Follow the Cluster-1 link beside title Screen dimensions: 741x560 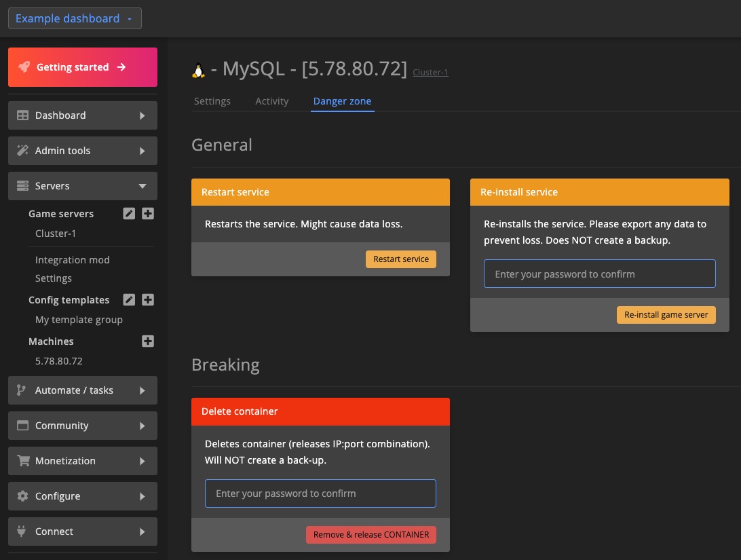(430, 73)
